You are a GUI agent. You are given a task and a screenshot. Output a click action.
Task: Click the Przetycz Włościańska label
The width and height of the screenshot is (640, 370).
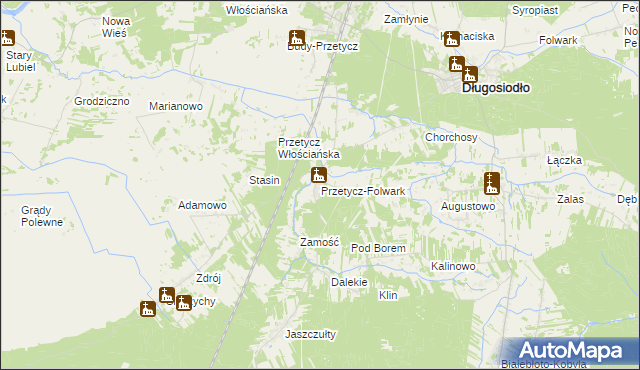tap(309, 148)
